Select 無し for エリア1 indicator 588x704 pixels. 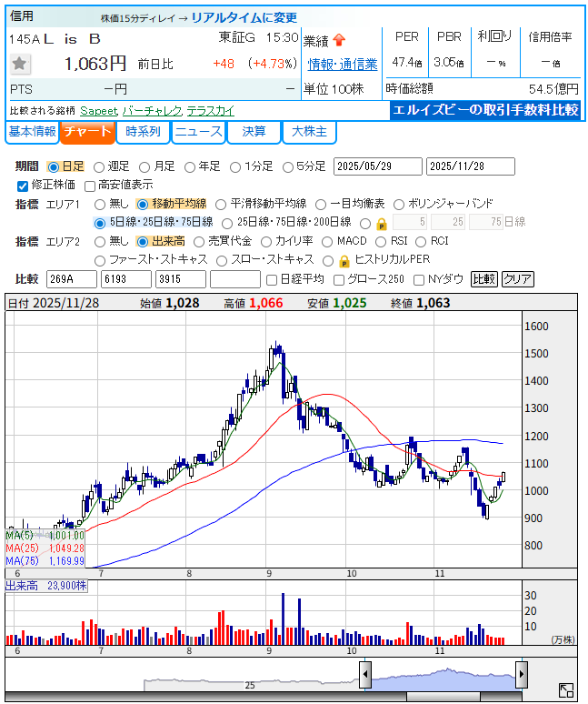click(100, 205)
